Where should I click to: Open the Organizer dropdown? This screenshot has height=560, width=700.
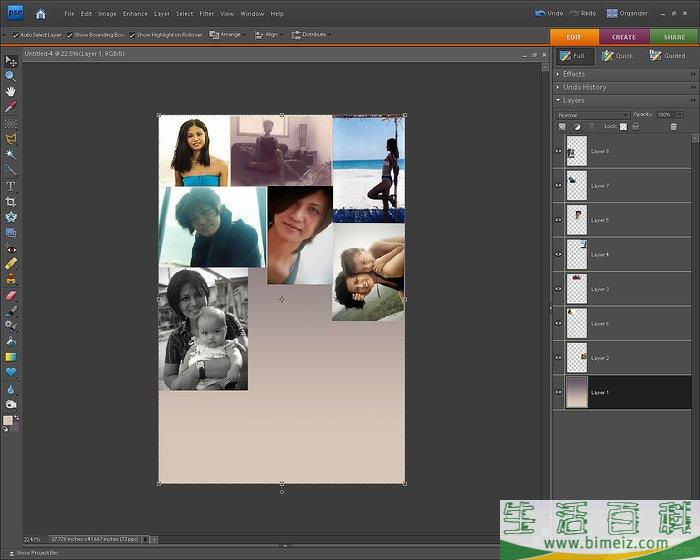[x=627, y=13]
